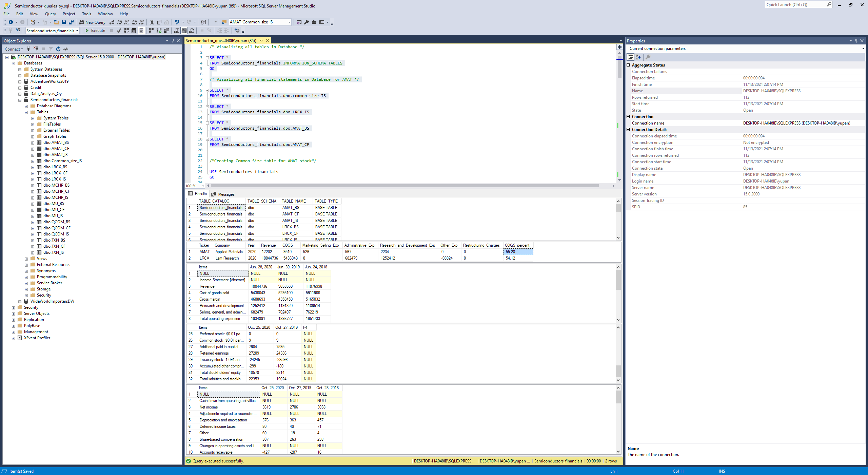Click Disconnect icon in Object Explorer
The image size is (868, 475).
coord(36,49)
